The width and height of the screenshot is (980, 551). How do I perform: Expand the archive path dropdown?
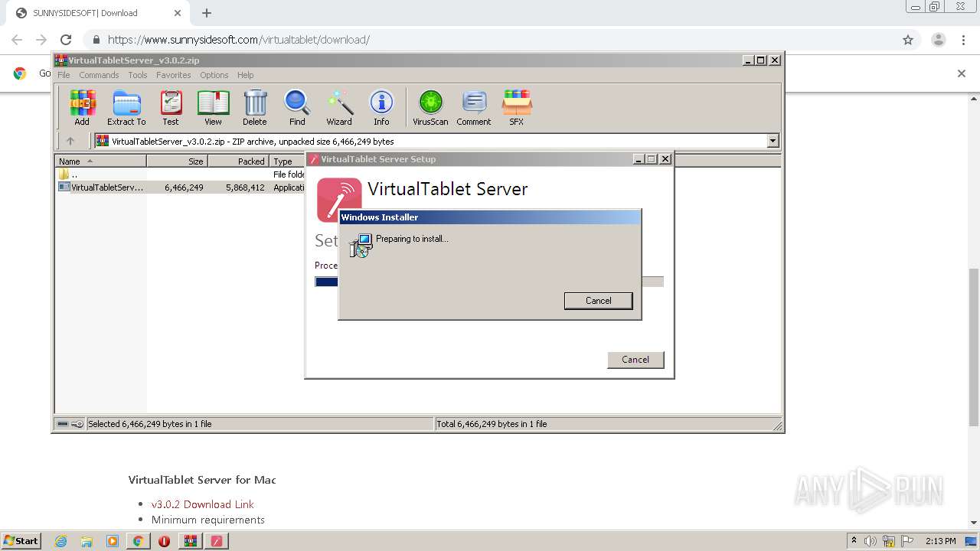(x=773, y=141)
